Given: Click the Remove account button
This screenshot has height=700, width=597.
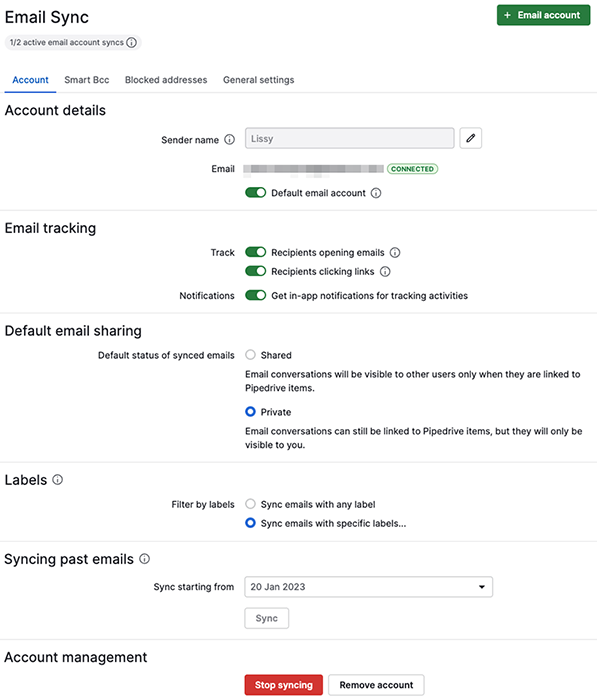Looking at the screenshot, I should (x=376, y=685).
